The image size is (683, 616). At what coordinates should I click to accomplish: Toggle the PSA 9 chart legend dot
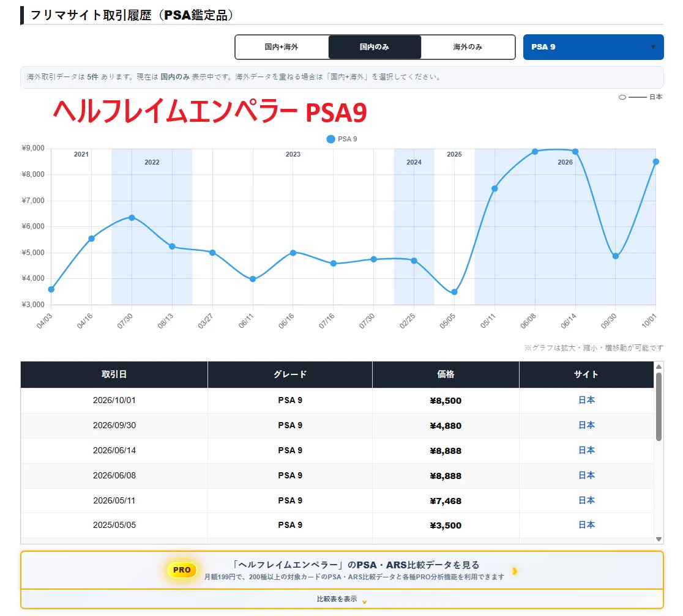click(330, 139)
